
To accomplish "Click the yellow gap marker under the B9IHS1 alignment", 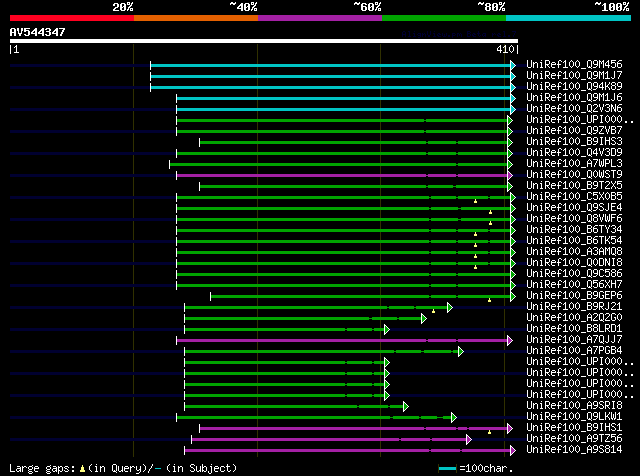I will [489, 432].
